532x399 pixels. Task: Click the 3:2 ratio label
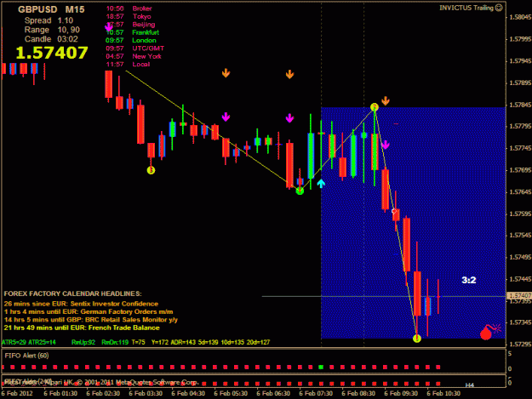[x=469, y=280]
